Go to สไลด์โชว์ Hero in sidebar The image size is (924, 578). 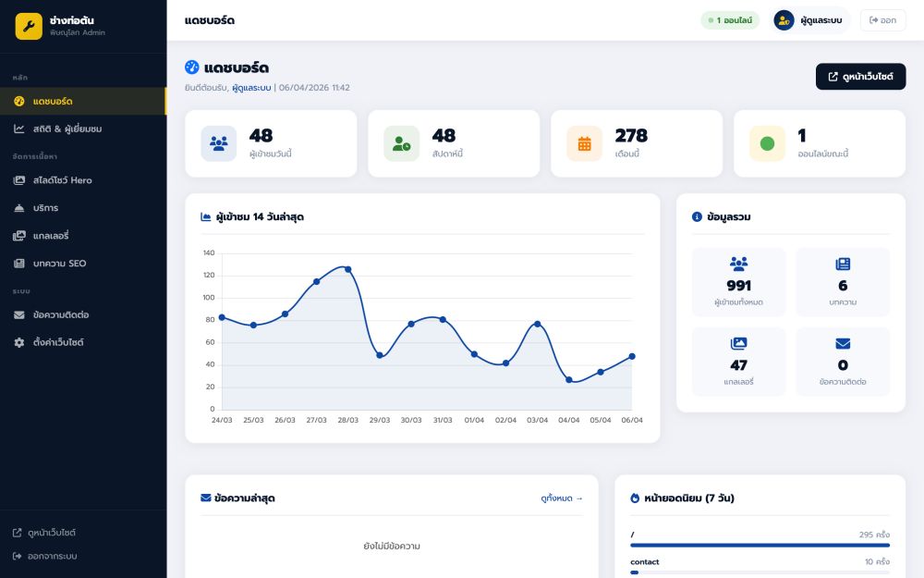click(x=62, y=180)
